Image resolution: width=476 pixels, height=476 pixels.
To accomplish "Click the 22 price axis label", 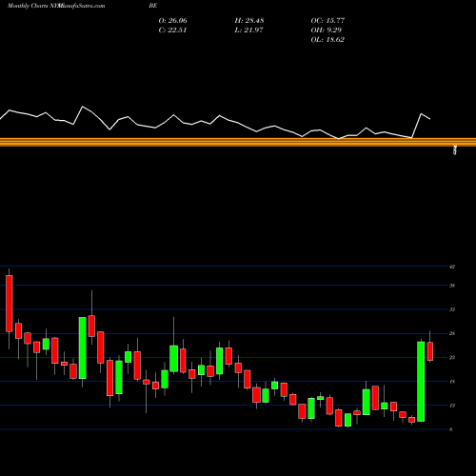I will 452,358.
